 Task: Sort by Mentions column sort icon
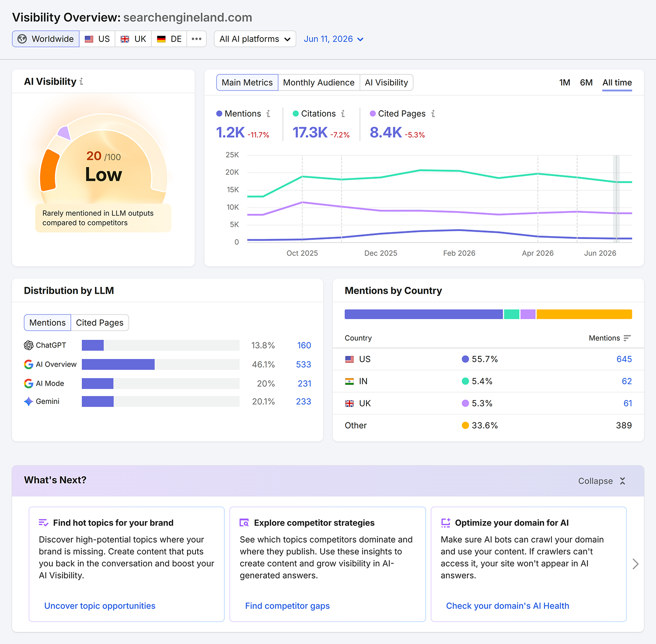[627, 338]
